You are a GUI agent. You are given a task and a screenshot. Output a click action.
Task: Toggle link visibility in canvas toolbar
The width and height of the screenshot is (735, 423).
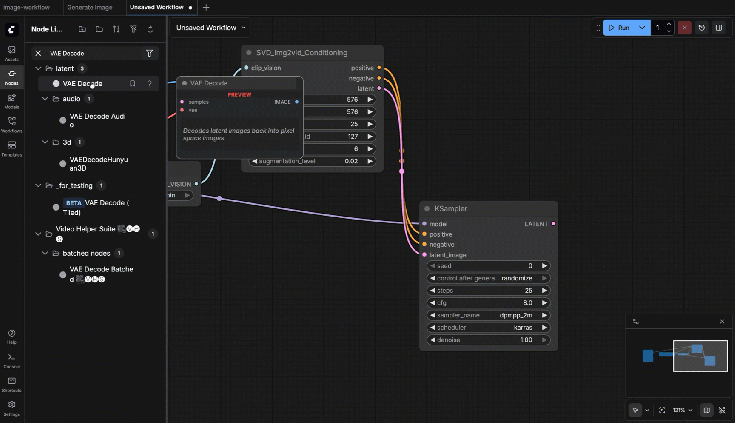click(721, 410)
